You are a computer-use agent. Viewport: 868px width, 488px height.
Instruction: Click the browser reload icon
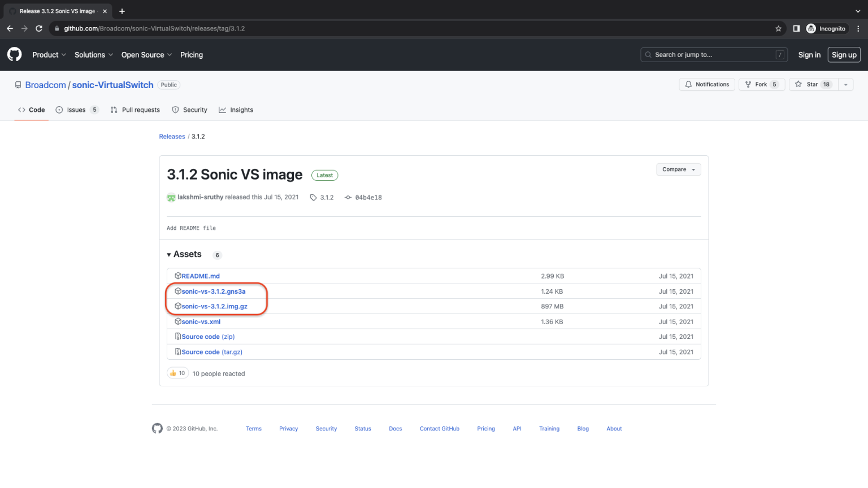pyautogui.click(x=39, y=28)
